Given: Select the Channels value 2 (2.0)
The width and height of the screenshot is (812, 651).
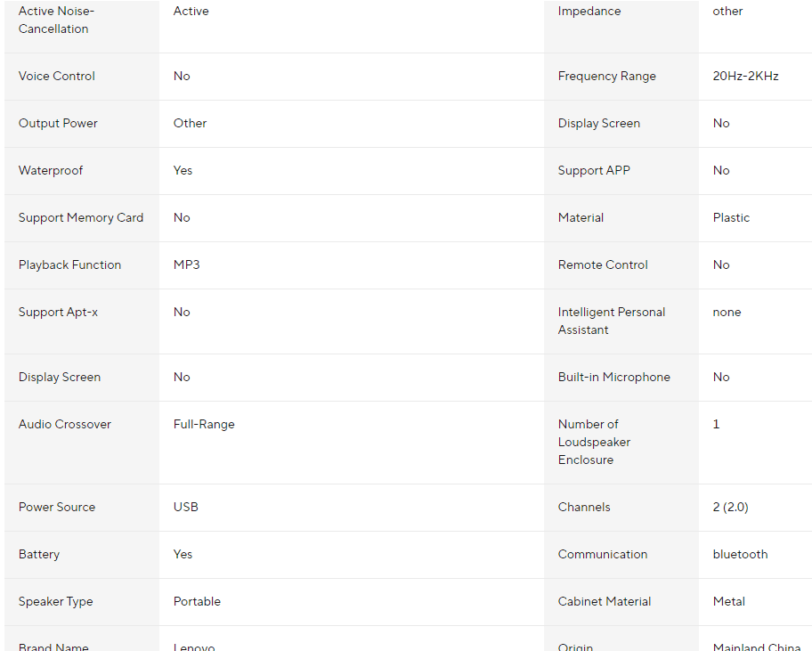Looking at the screenshot, I should coord(730,507).
